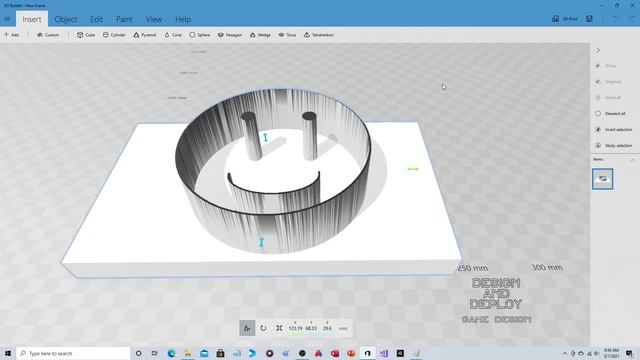Switch to the Insert tab
Viewport: 640px width, 360px height.
[32, 19]
